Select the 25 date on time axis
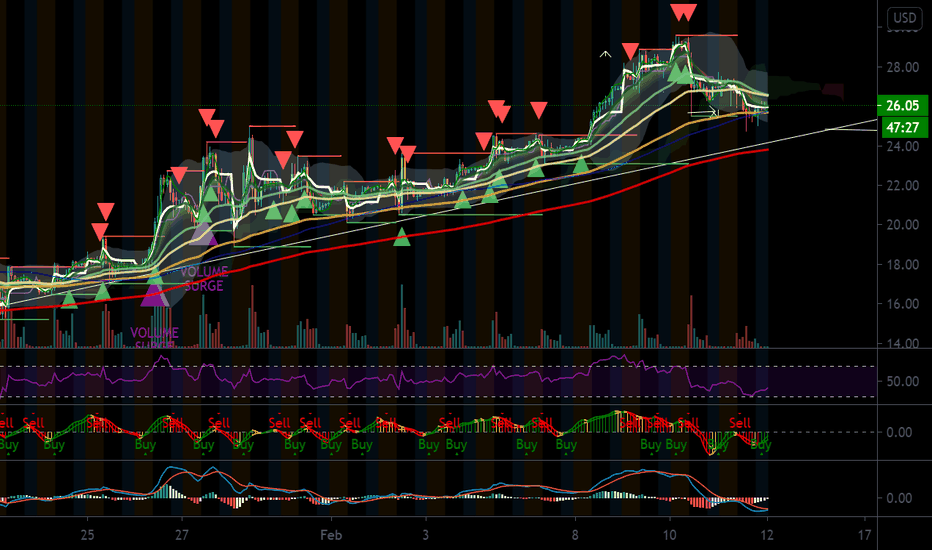Screen dimensions: 932x550 tap(87, 535)
